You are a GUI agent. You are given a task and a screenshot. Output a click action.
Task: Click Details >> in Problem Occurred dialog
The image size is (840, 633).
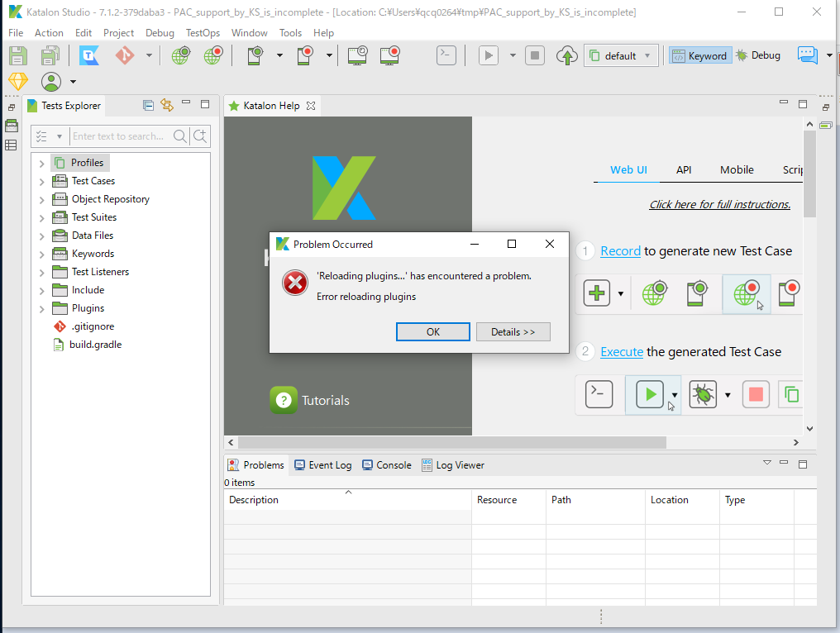coord(513,332)
